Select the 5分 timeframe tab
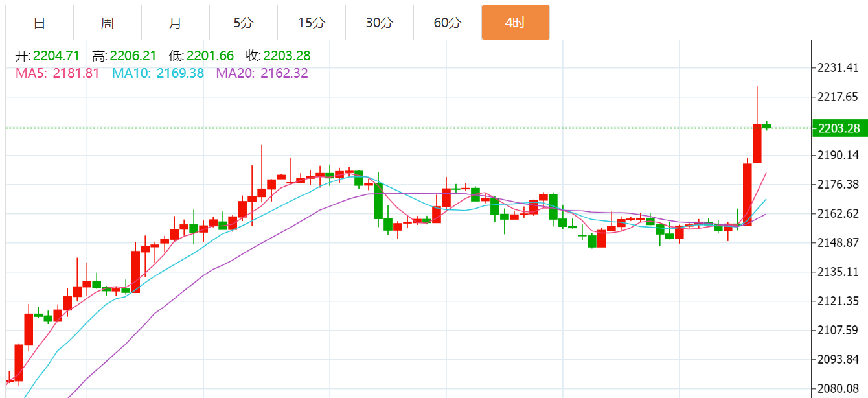868x398 pixels. tap(244, 23)
